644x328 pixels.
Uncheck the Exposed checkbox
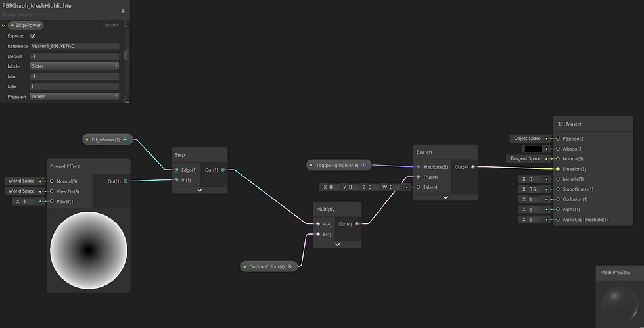33,35
